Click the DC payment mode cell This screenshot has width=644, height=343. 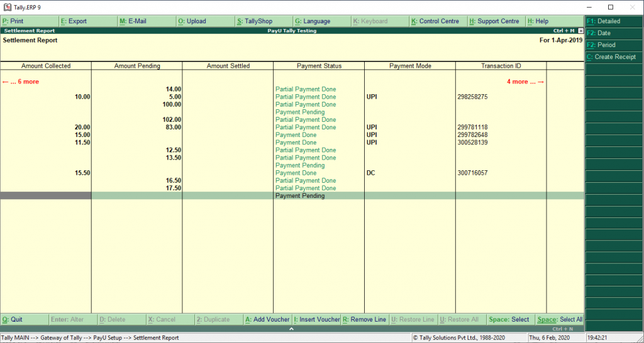[x=371, y=173]
